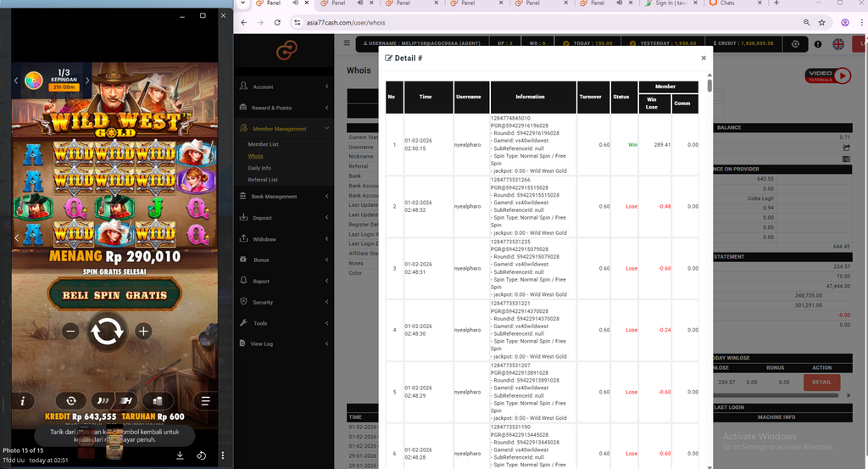This screenshot has width=868, height=469.
Task: Close the Detail # dialog
Action: point(704,59)
